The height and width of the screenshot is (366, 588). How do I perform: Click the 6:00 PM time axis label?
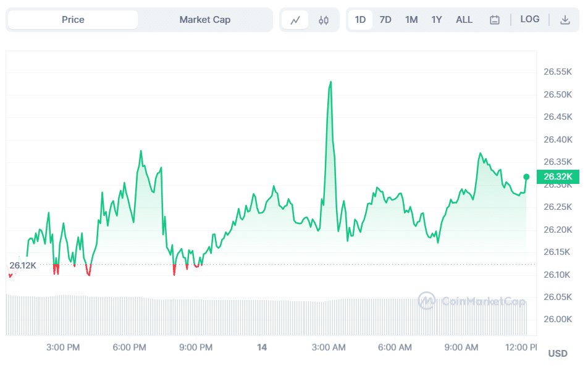[130, 347]
